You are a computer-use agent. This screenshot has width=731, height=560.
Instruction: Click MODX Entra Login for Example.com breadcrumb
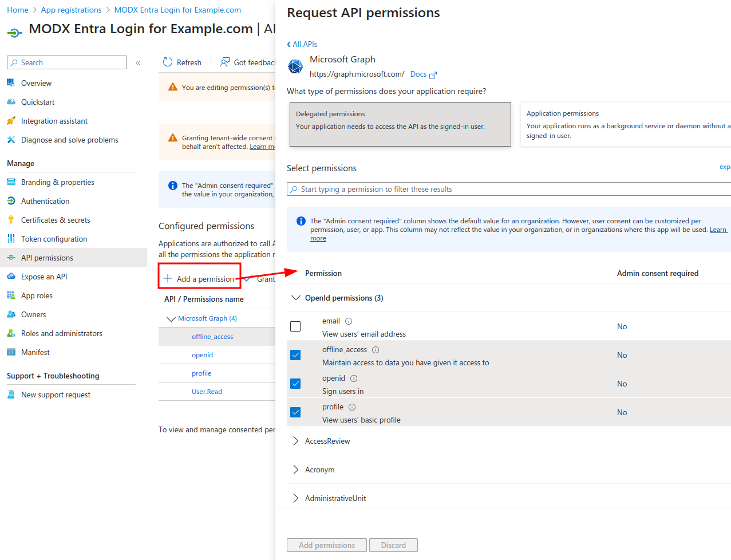coord(177,10)
